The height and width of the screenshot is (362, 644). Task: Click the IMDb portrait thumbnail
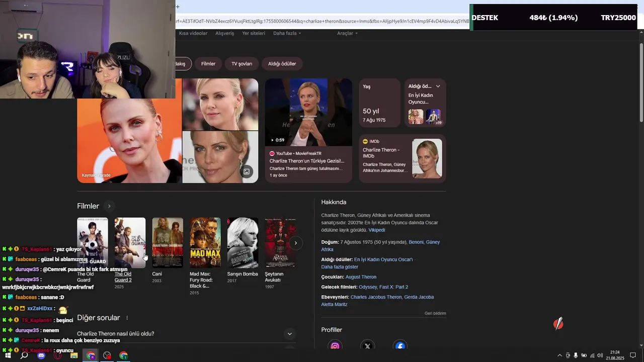pos(427,158)
